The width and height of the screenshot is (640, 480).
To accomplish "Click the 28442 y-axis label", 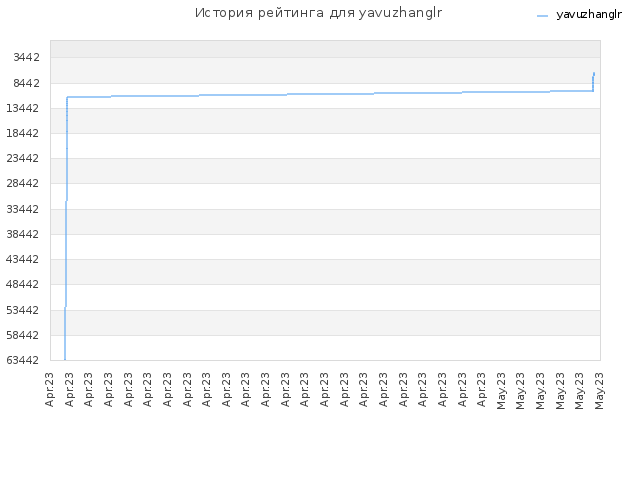I will click(x=23, y=183).
